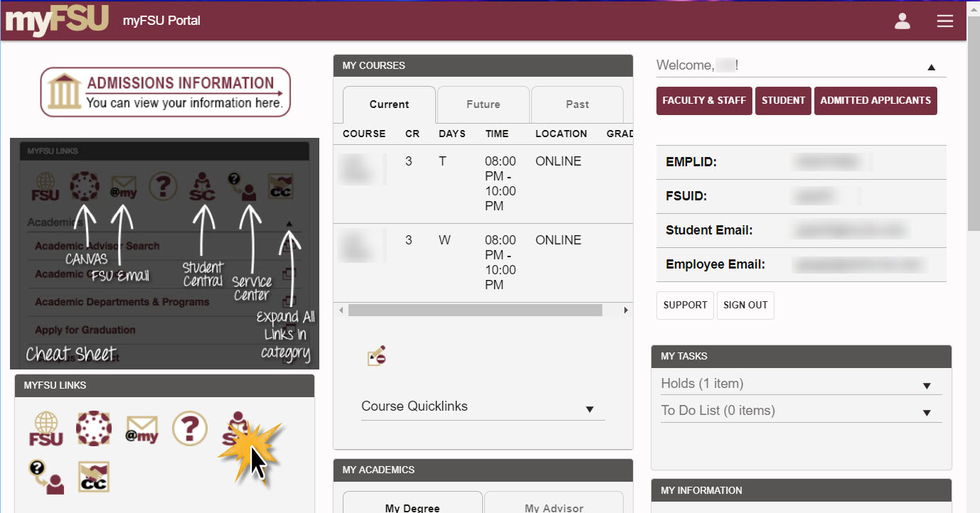Click the Faculty & Staff button

pyautogui.click(x=704, y=101)
